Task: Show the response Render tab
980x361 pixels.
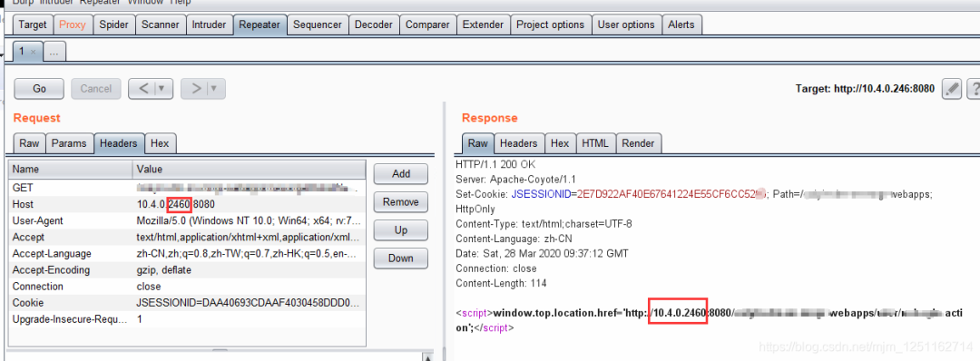Action: tap(638, 143)
